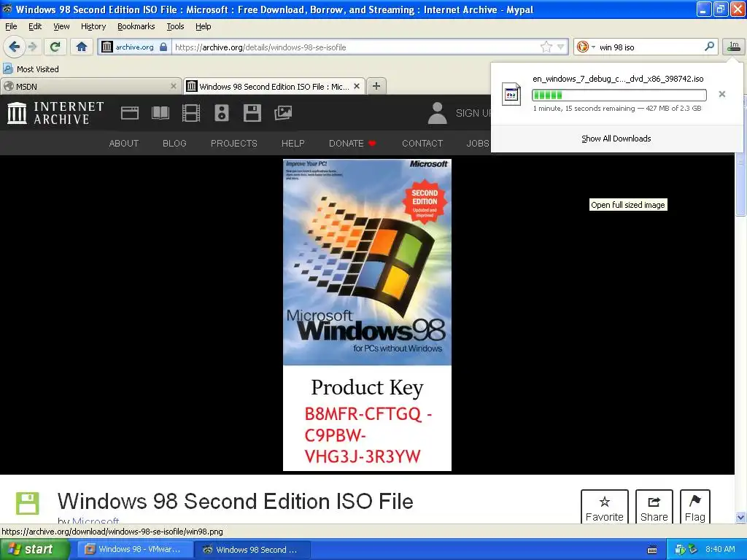The image size is (747, 560).
Task: Cancel the Windows 7 ISO download
Action: click(x=721, y=94)
